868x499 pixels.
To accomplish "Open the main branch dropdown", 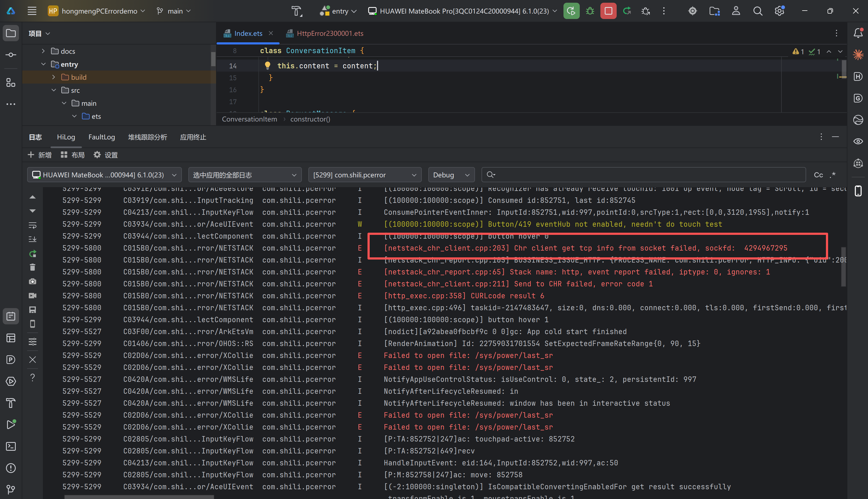I will tap(173, 11).
